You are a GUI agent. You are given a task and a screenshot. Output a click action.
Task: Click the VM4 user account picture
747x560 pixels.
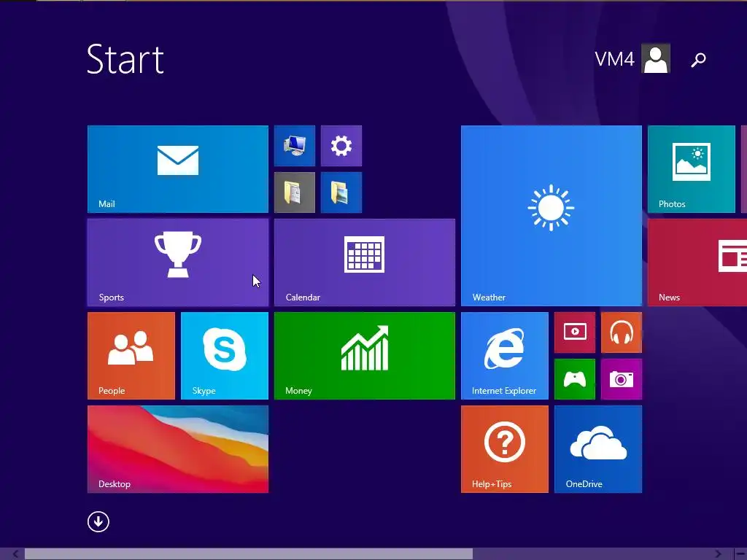click(656, 58)
